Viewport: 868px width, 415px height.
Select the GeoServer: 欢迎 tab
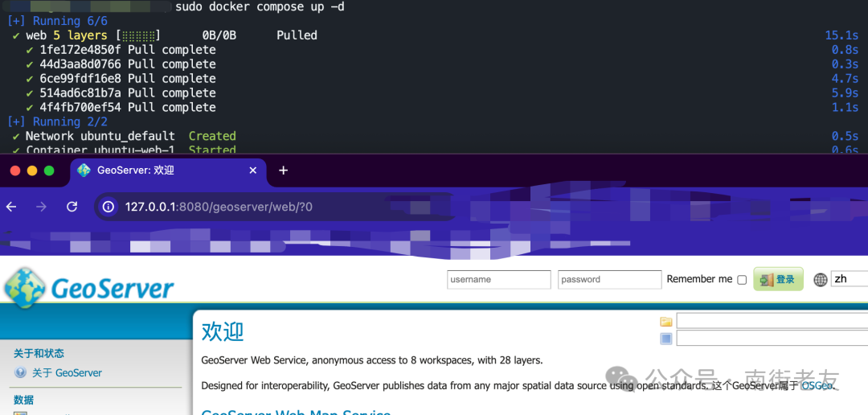click(169, 171)
